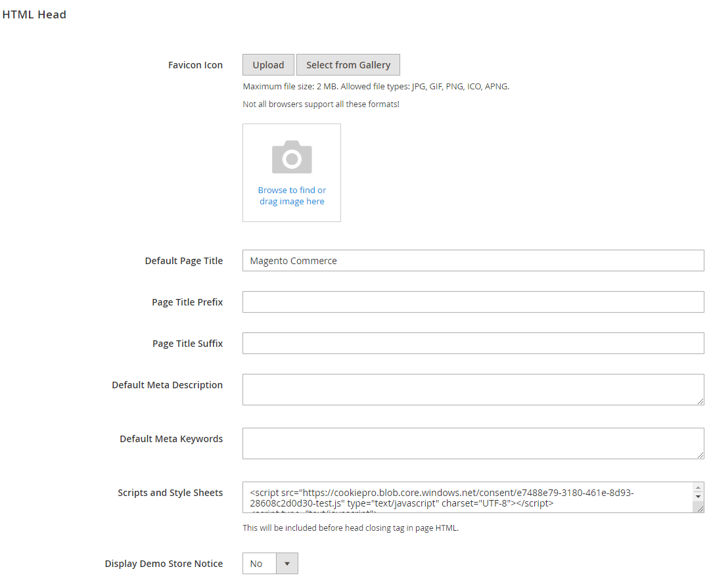Click the camera icon in the favicon upload area

coord(291,157)
